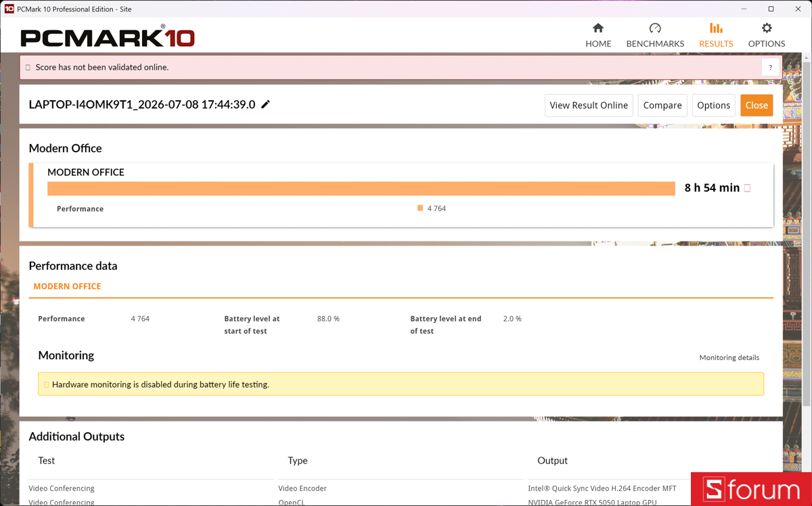Click the Modern Office battery life bar
The image size is (812, 506).
[x=361, y=188]
